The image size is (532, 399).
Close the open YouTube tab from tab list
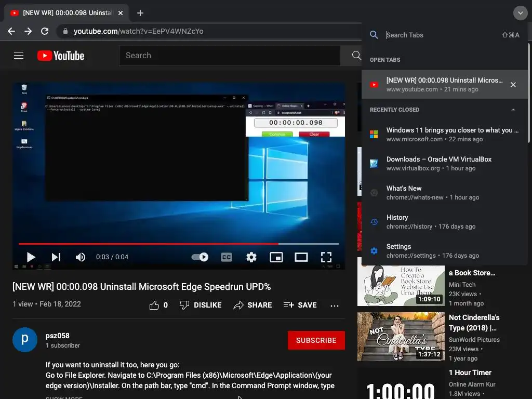513,85
